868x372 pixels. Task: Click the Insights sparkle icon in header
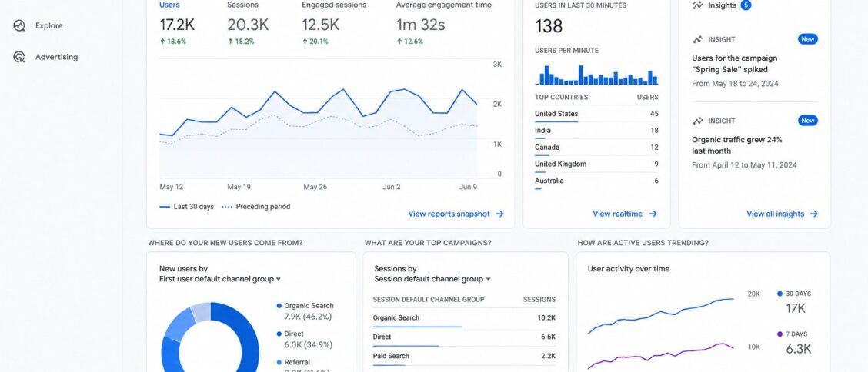697,5
